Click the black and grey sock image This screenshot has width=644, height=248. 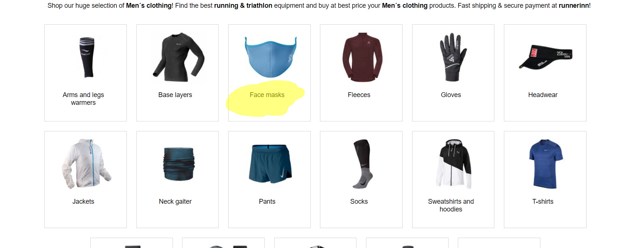tap(363, 164)
